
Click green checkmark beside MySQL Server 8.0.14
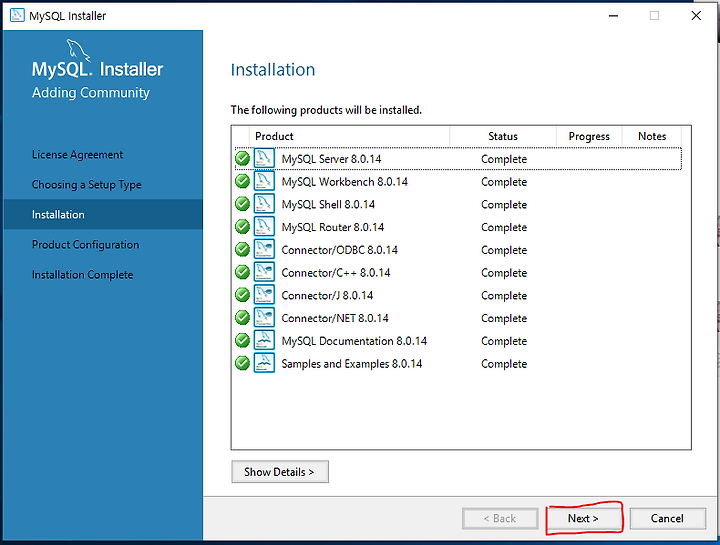point(242,158)
